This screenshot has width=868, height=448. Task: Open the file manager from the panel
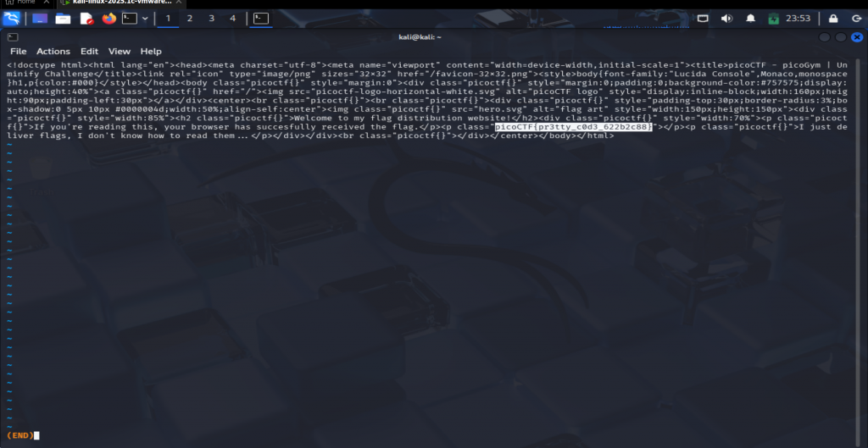click(x=63, y=19)
